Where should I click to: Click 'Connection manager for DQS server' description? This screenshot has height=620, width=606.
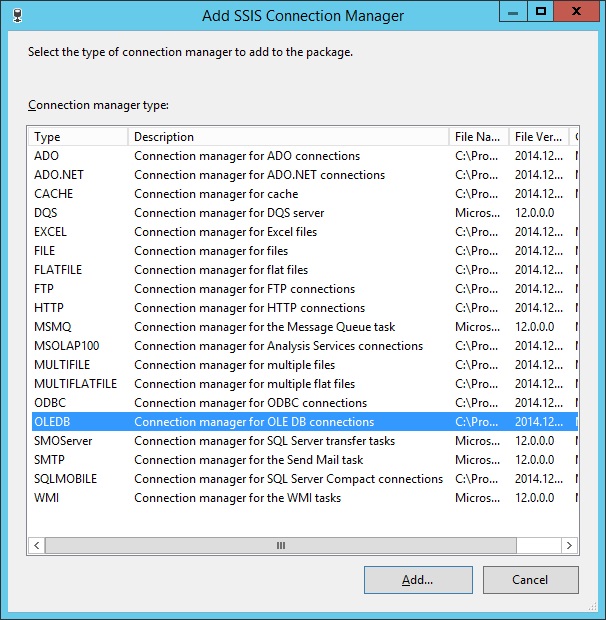[x=229, y=213]
